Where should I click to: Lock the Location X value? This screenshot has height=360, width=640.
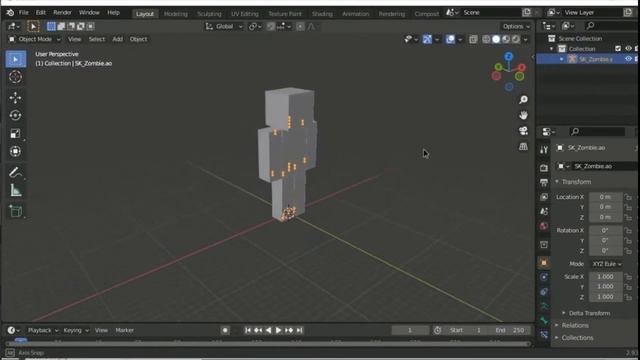(x=628, y=197)
